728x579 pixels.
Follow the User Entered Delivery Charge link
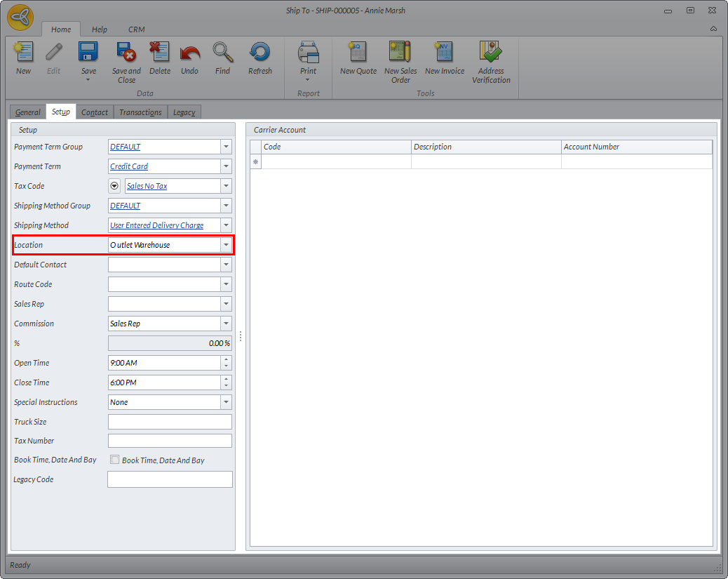click(156, 225)
